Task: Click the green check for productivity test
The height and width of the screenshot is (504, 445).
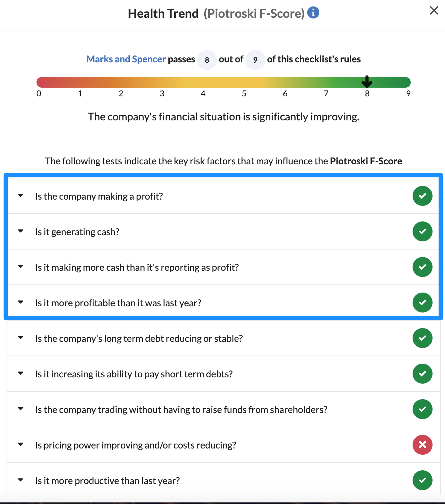Action: pyautogui.click(x=422, y=481)
